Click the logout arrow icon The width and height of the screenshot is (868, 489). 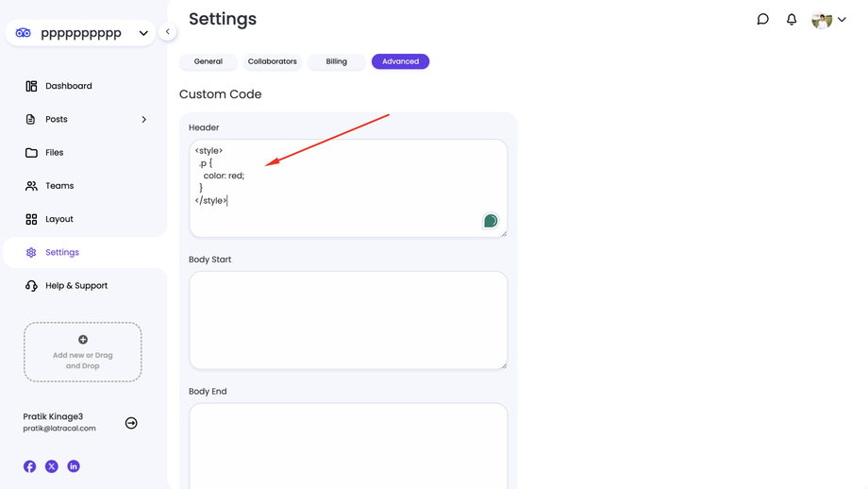pyautogui.click(x=131, y=423)
